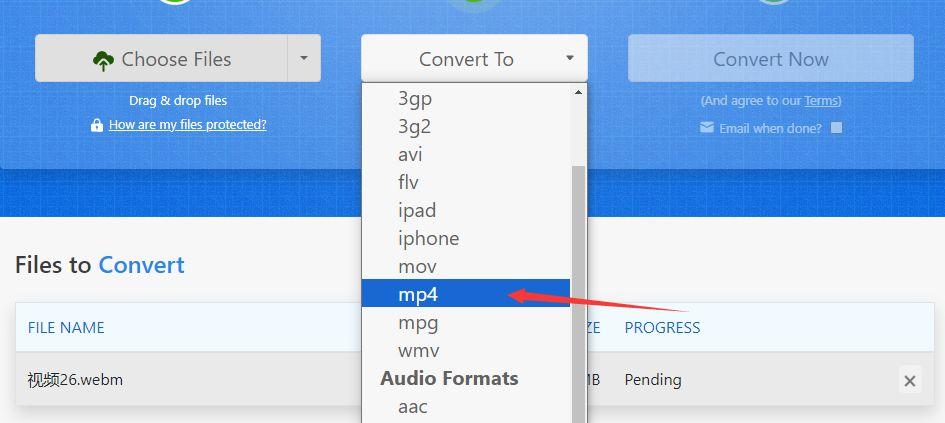Click the Choose Files button
Screen dimensions: 945x423
click(162, 59)
